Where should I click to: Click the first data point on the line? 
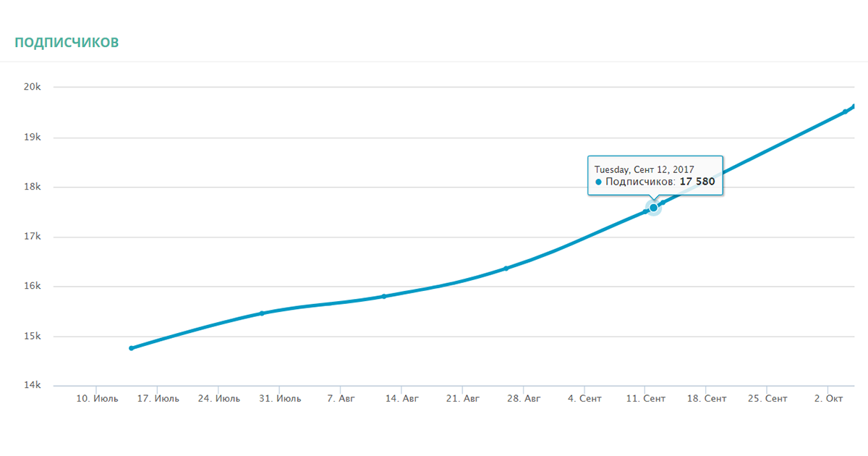132,348
